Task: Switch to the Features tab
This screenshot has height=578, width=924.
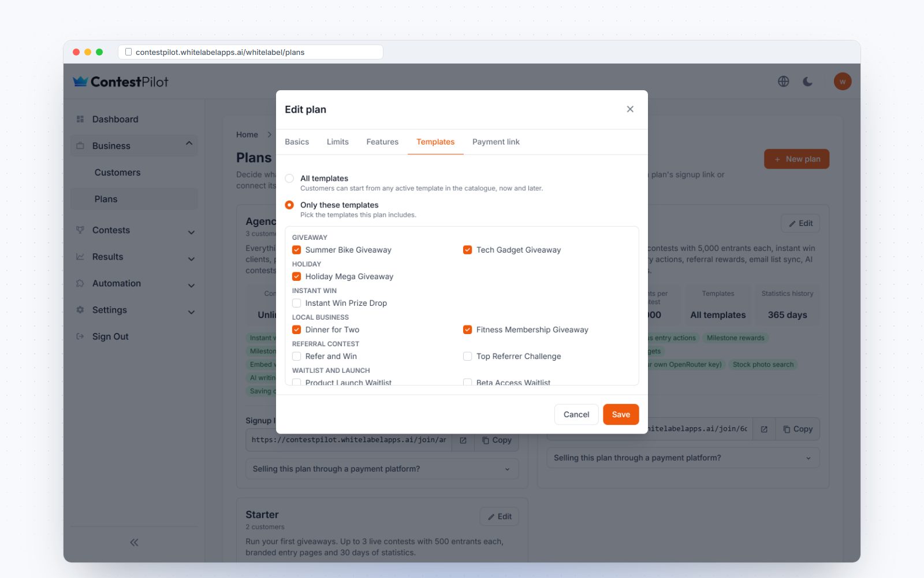Action: click(x=382, y=142)
